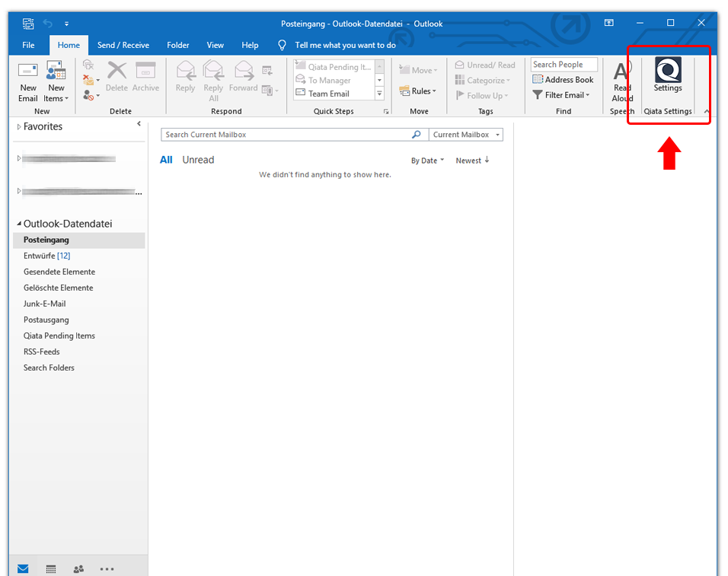This screenshot has height=576, width=728.
Task: Open the Rules options
Action: click(419, 91)
